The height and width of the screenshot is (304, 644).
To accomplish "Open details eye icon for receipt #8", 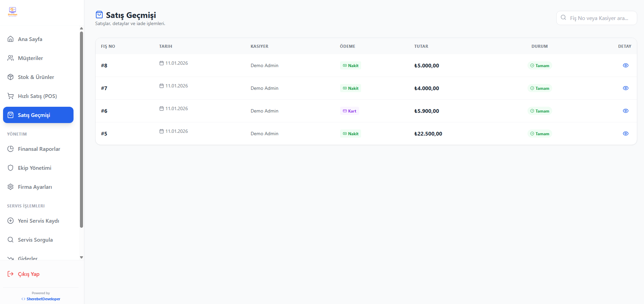I will point(625,65).
